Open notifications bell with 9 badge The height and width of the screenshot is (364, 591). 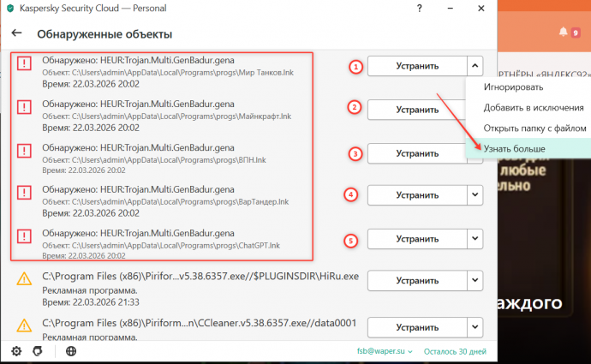pos(564,33)
